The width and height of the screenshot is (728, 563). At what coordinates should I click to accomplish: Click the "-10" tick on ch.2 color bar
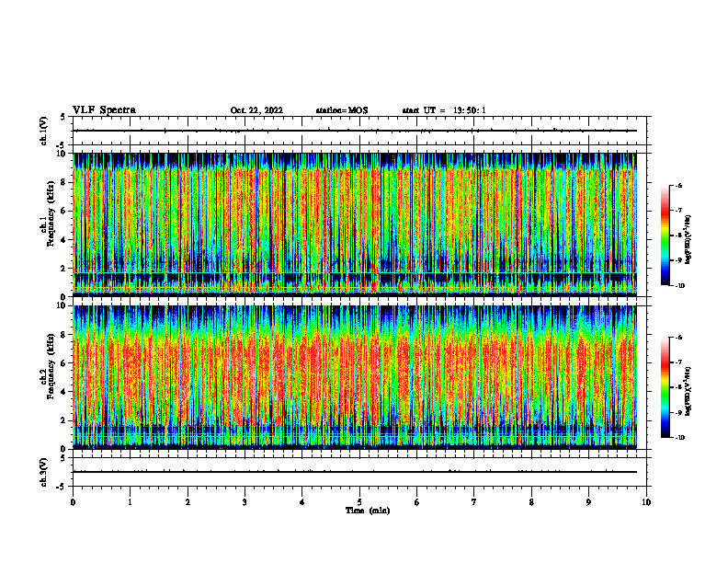click(x=679, y=438)
